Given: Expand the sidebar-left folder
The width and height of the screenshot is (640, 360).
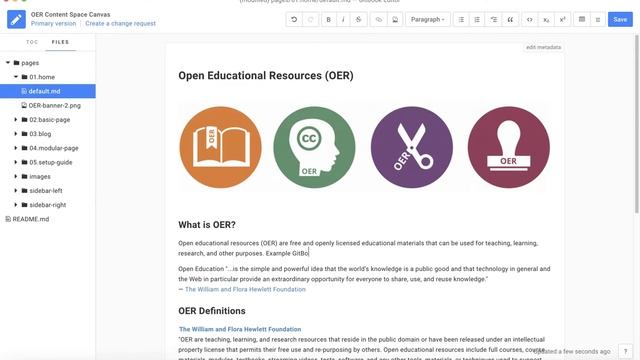Looking at the screenshot, I should click(x=16, y=191).
